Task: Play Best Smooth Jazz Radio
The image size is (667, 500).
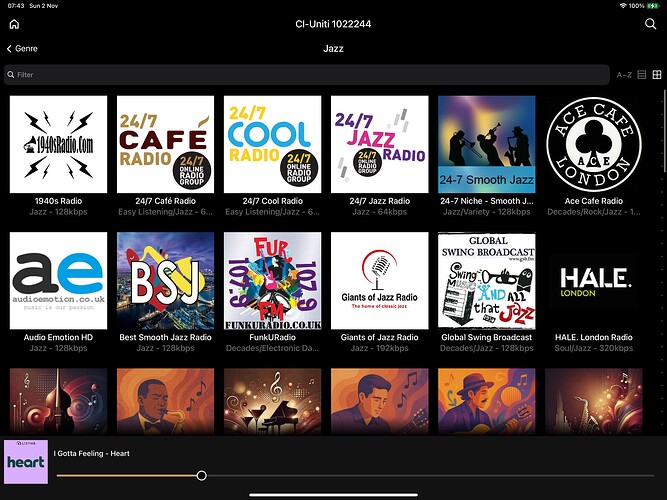Action: [x=165, y=281]
